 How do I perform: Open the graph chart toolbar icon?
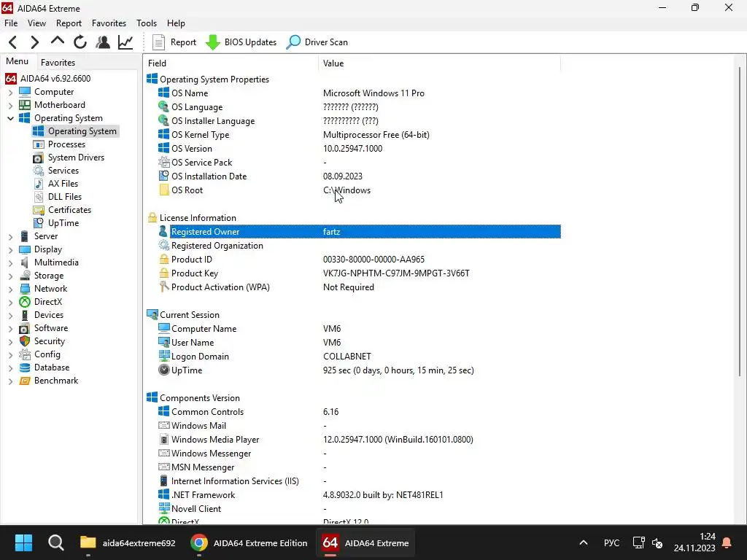click(x=125, y=42)
